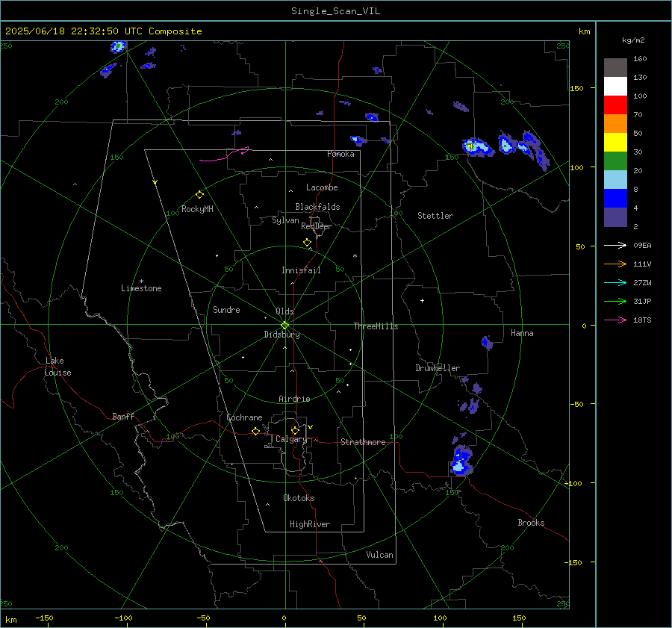
Task: Pick the orange 70 kg/m2 legend swatch
Action: click(x=615, y=124)
